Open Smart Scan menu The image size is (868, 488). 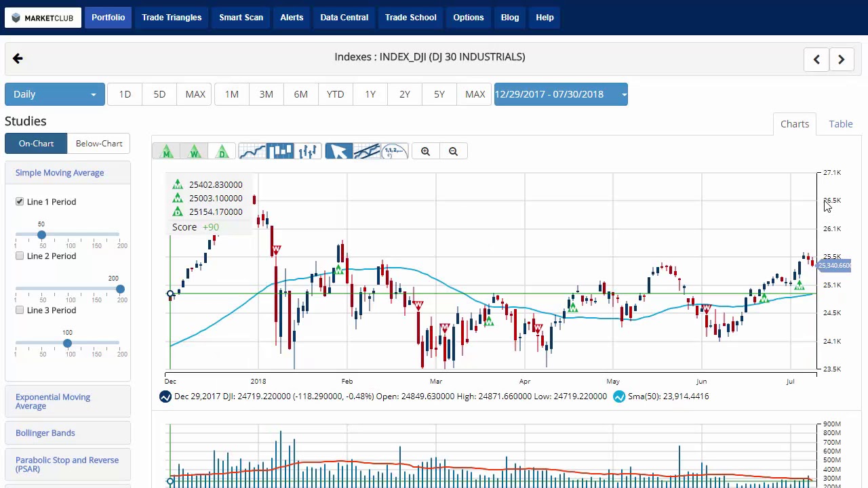pos(241,18)
